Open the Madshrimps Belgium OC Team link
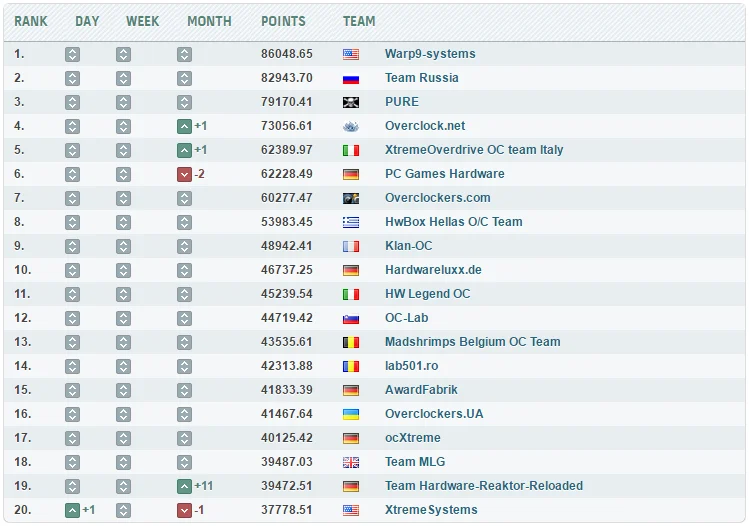The height and width of the screenshot is (526, 749). click(472, 342)
